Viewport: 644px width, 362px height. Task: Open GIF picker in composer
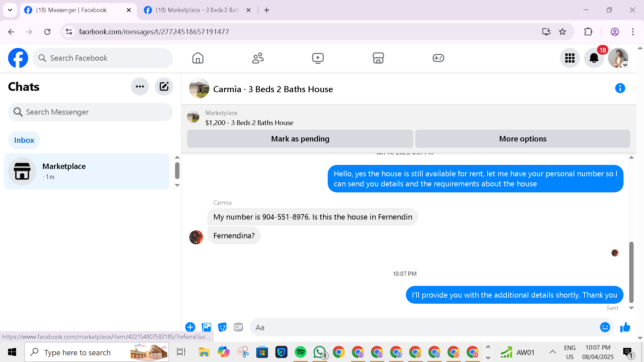[238, 327]
